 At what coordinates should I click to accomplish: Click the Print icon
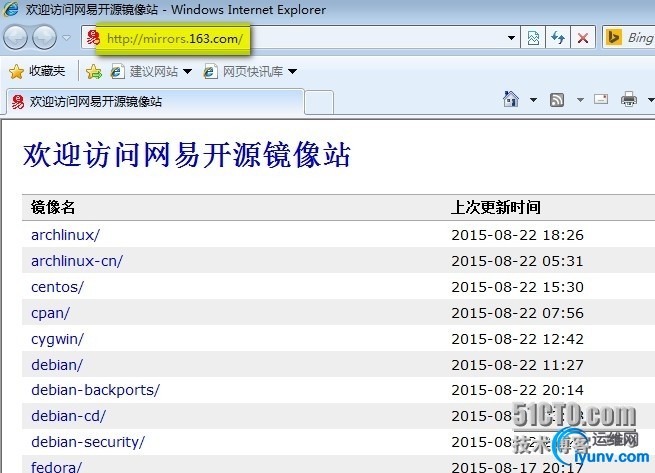click(x=628, y=99)
